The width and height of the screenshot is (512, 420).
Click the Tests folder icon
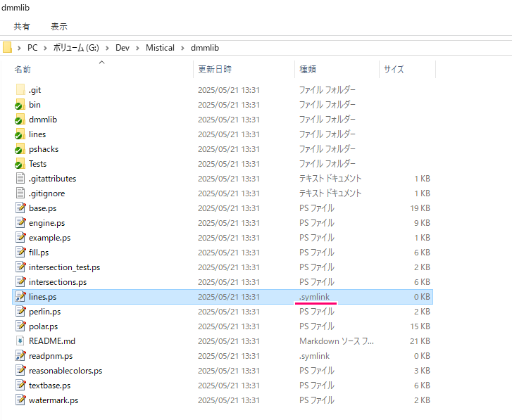[20, 164]
